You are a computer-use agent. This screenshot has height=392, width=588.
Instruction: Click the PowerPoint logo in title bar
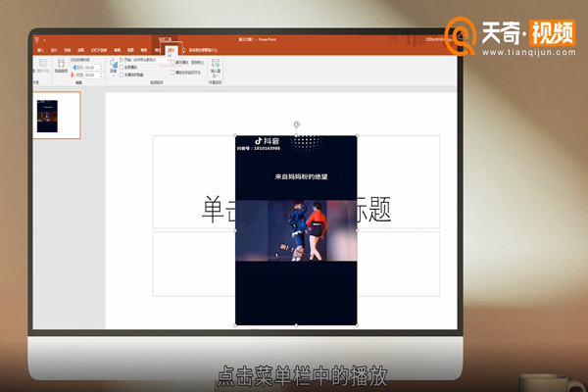pyautogui.click(x=36, y=38)
